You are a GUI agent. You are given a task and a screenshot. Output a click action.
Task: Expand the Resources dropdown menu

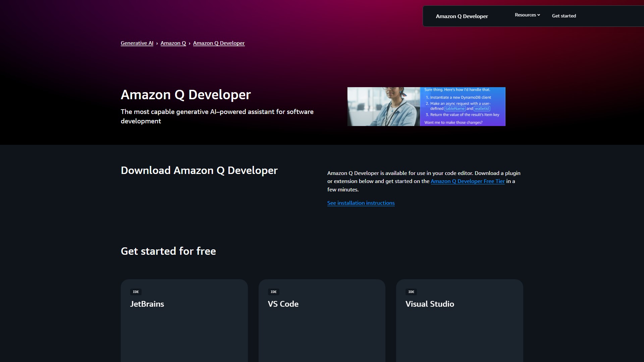pos(525,15)
